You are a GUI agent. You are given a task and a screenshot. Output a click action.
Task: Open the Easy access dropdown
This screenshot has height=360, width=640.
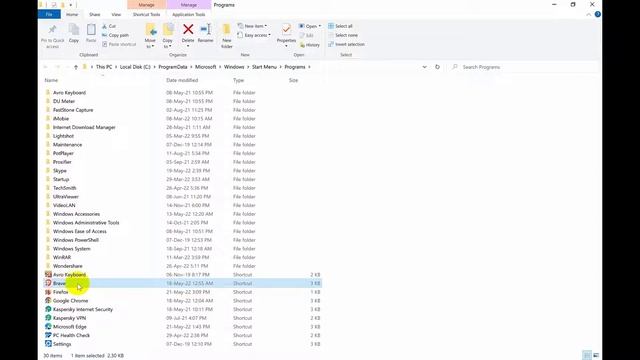tap(254, 35)
